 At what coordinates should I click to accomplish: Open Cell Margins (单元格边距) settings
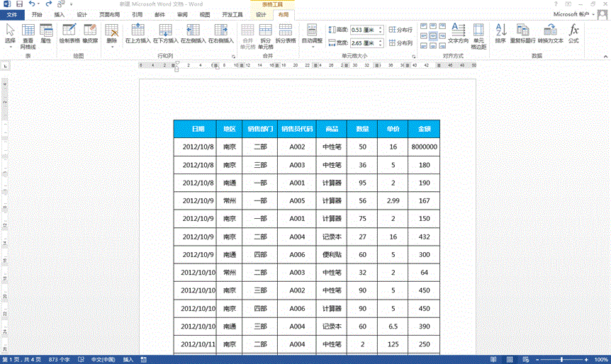480,33
